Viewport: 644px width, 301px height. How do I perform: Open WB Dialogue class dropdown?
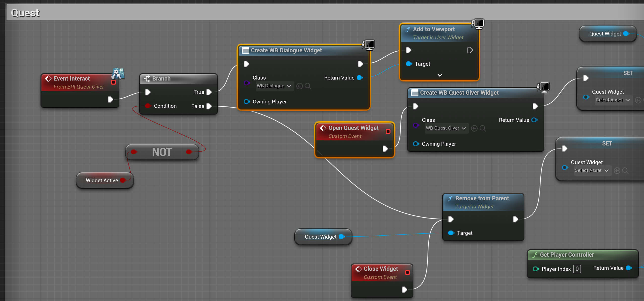point(274,86)
